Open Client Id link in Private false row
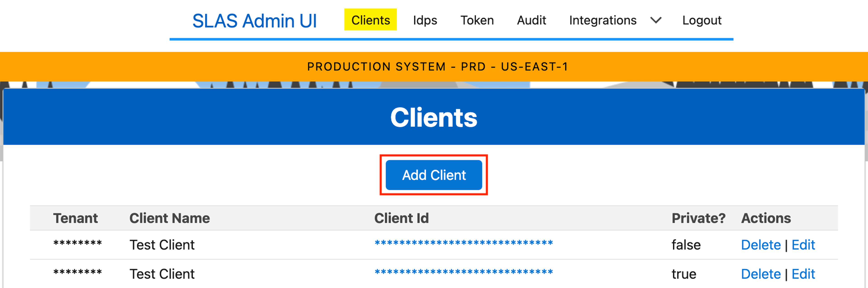The width and height of the screenshot is (868, 288). pyautogui.click(x=464, y=243)
